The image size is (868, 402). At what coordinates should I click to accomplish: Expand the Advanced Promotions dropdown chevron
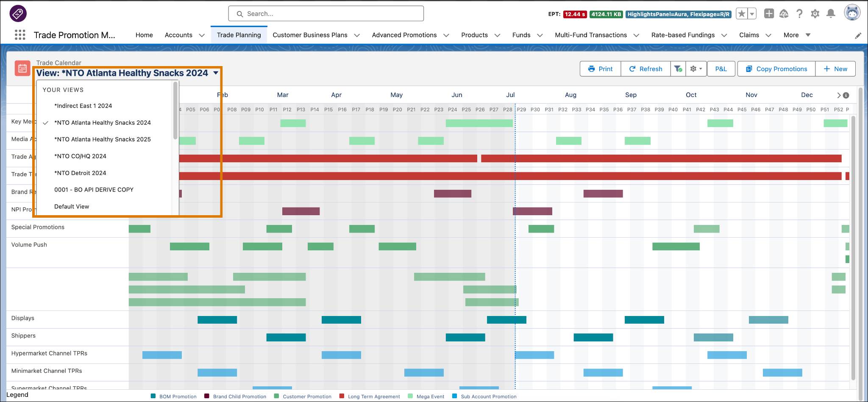tap(446, 35)
